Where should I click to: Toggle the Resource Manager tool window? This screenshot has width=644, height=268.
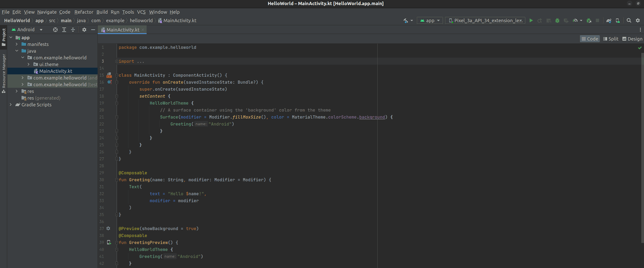[x=4, y=74]
